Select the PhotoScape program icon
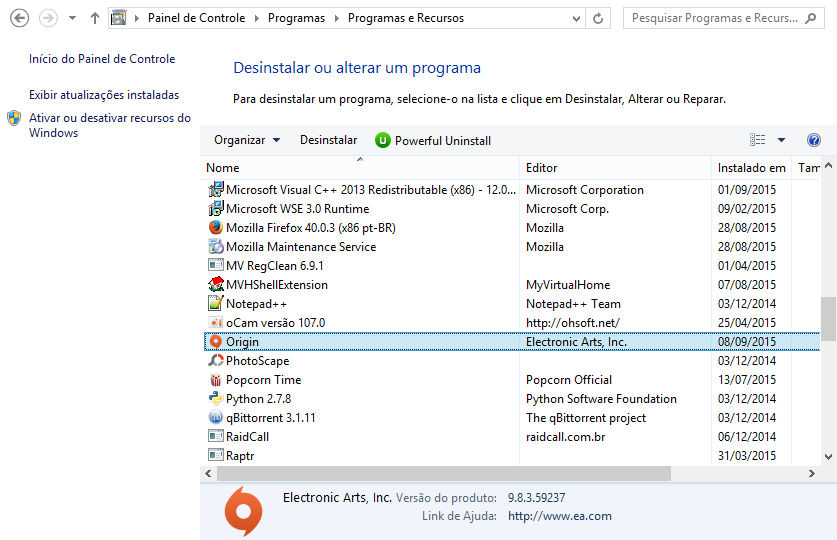The width and height of the screenshot is (837, 540). (215, 361)
